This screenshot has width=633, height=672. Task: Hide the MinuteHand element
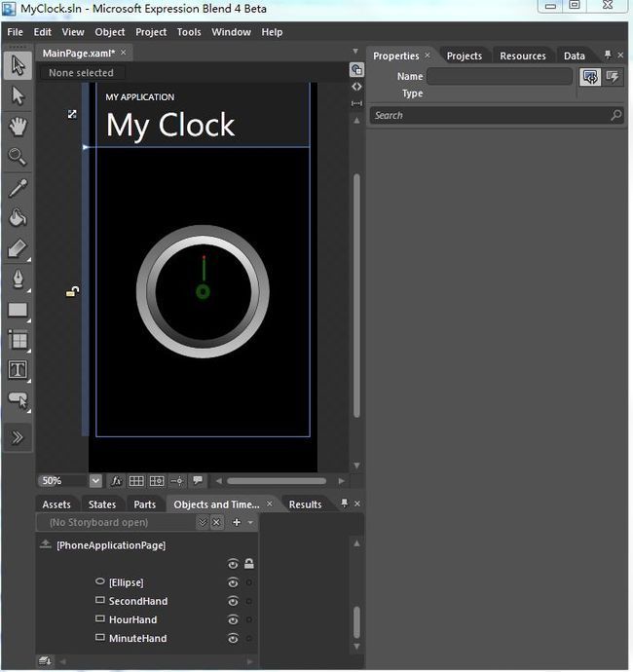point(233,639)
